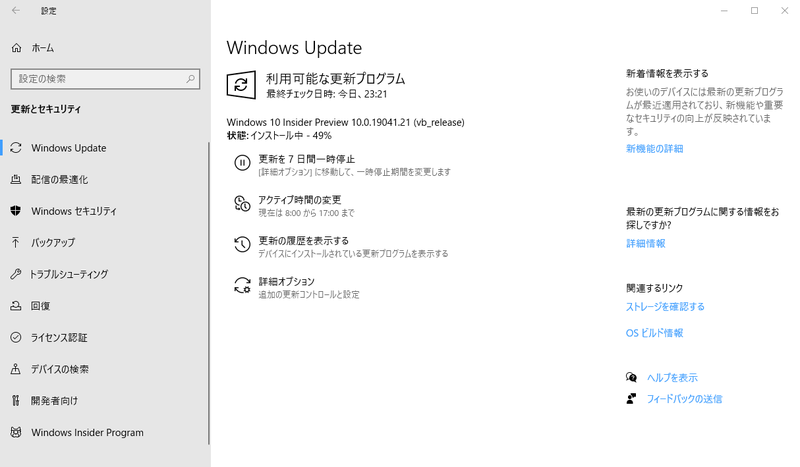Click the 最終チェック日時 text
The height and width of the screenshot is (467, 800).
pos(327,94)
